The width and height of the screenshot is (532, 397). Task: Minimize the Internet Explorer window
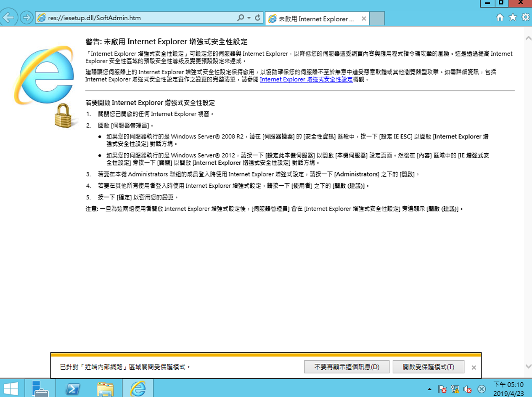coord(487,3)
